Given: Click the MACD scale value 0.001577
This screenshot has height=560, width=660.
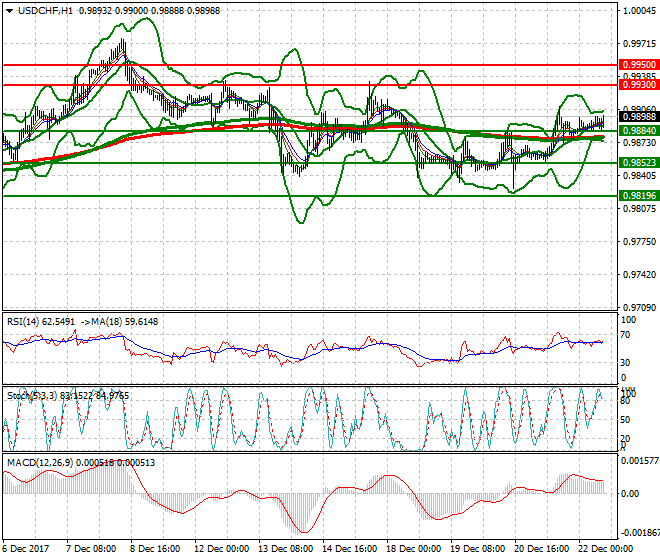Looking at the screenshot, I should click(x=640, y=461).
